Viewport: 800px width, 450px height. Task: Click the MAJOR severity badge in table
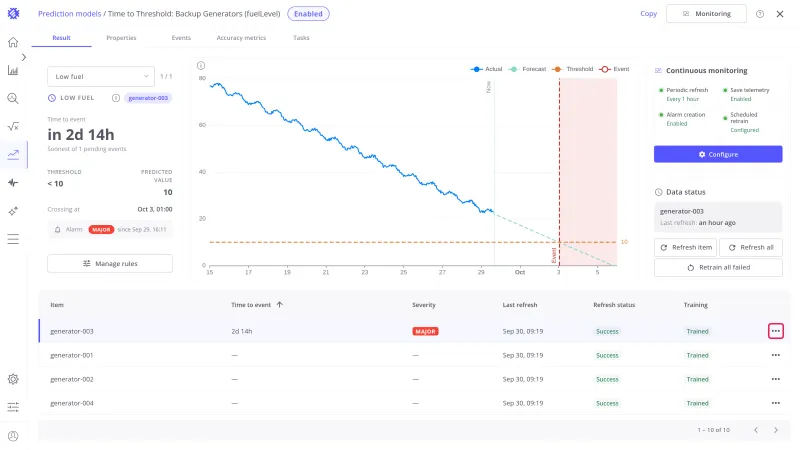tap(426, 331)
